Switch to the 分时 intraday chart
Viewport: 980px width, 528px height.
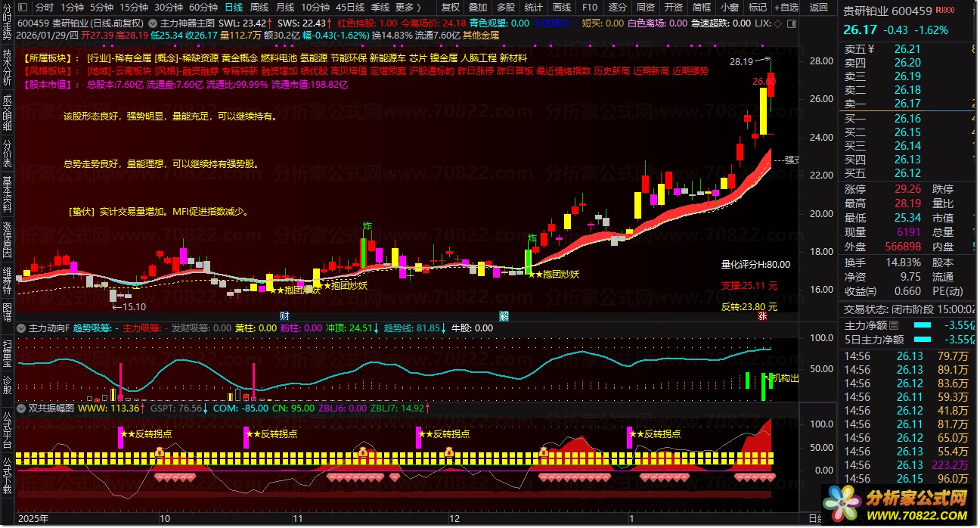coord(44,7)
